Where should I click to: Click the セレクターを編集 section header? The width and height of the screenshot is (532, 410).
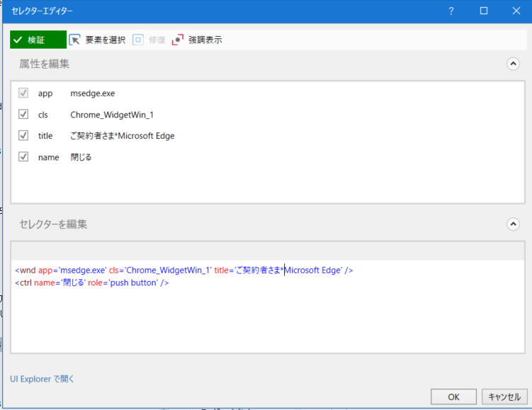53,224
